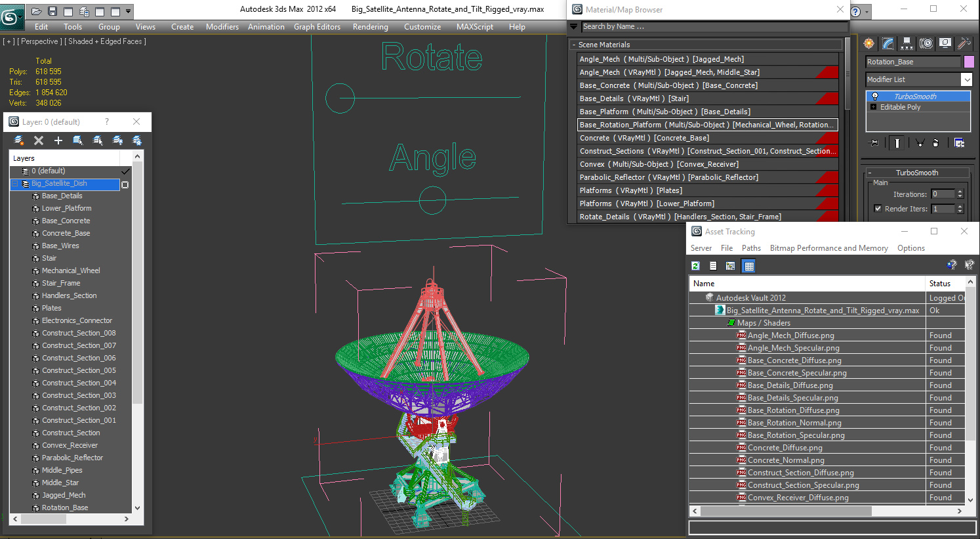
Task: Toggle Big_Satellite_Dish layer current box
Action: [125, 184]
